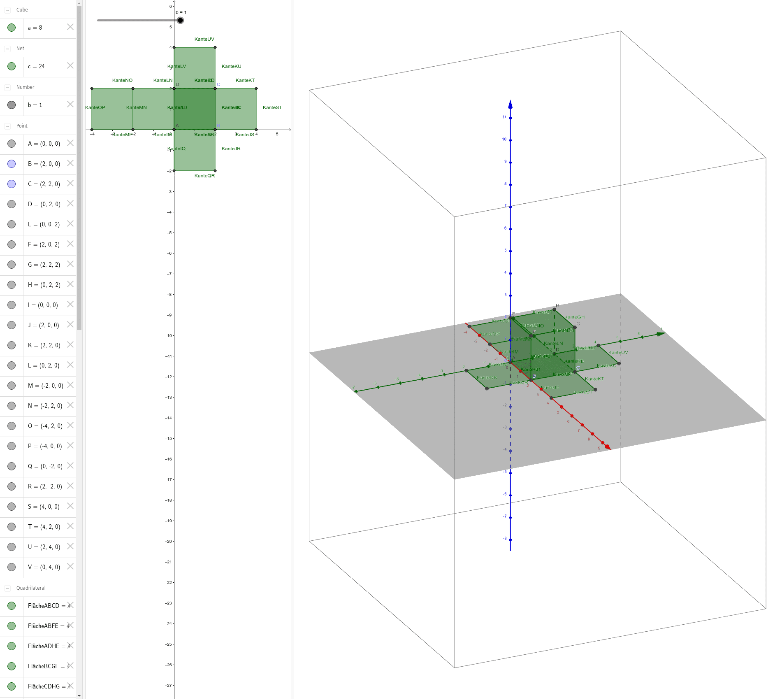The image size is (782, 700).
Task: Delete point N = (-2, 2, 0)
Action: coord(70,405)
